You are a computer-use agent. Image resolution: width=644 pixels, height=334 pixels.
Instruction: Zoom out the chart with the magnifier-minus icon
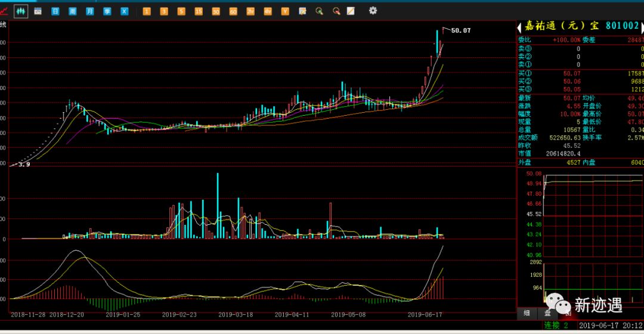[336, 11]
